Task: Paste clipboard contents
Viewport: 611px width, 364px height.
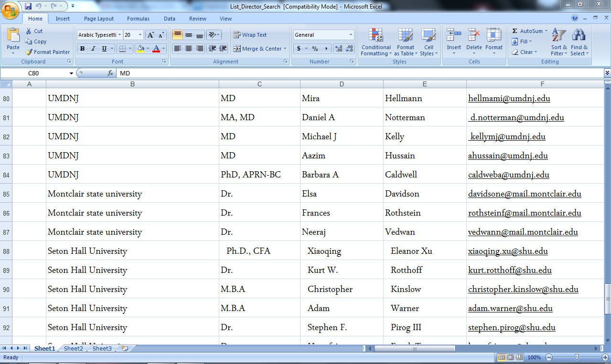Action: pyautogui.click(x=13, y=39)
